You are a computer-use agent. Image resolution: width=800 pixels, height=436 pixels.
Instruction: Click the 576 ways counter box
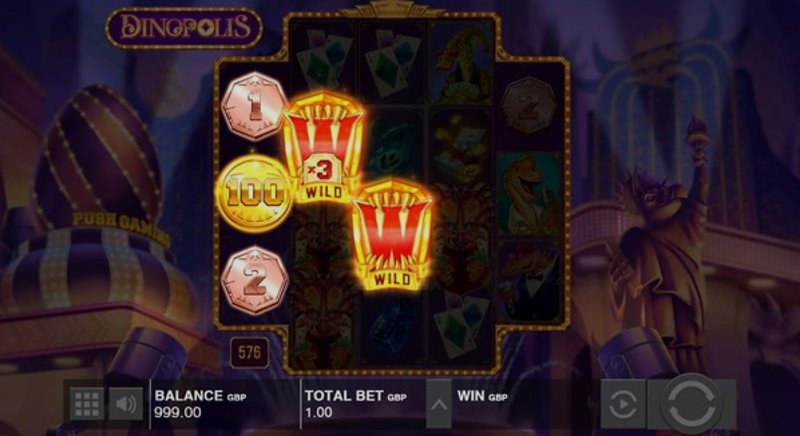click(x=249, y=352)
